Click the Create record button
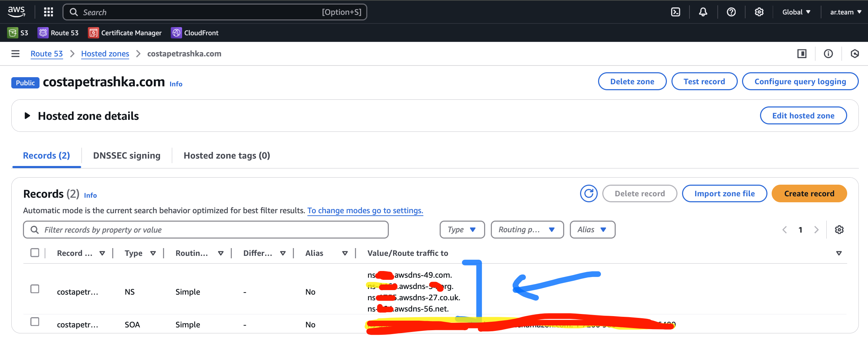This screenshot has height=351, width=868. (809, 193)
